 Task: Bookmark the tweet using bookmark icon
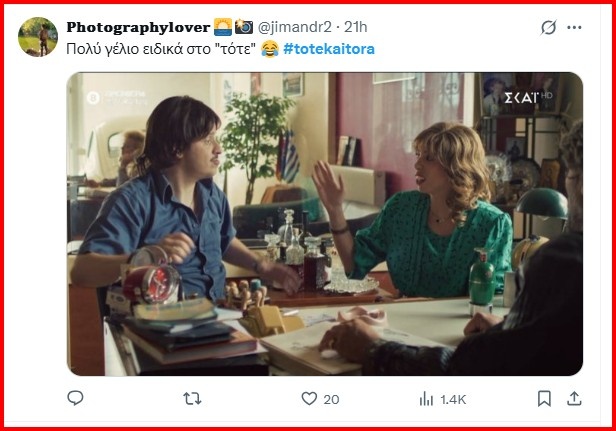544,398
